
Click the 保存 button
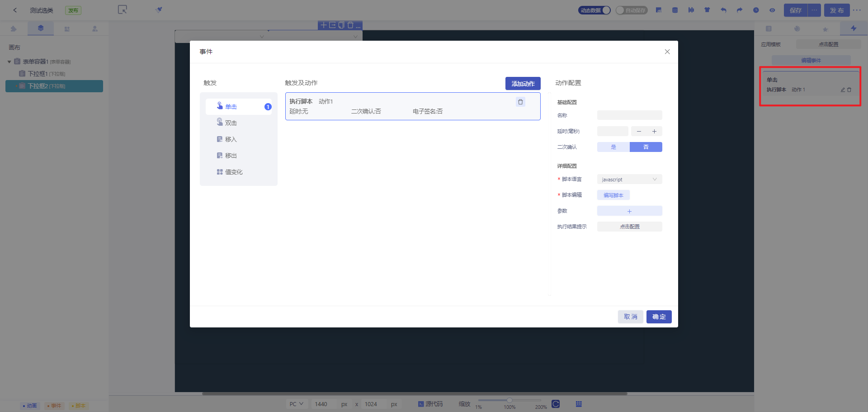click(x=796, y=10)
